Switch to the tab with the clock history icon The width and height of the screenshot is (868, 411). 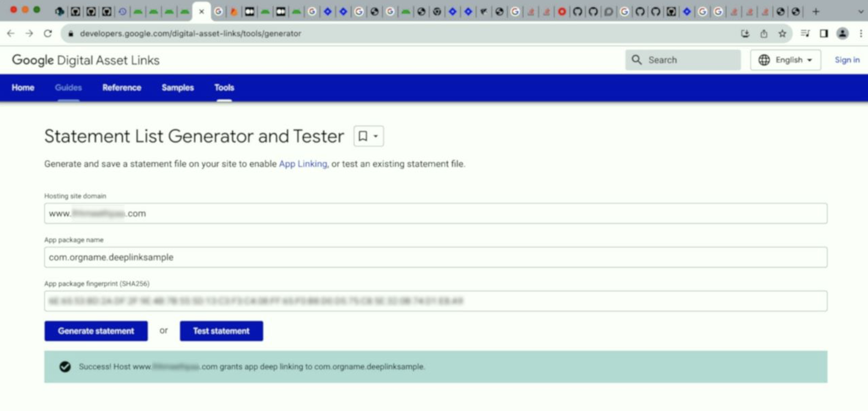122,12
